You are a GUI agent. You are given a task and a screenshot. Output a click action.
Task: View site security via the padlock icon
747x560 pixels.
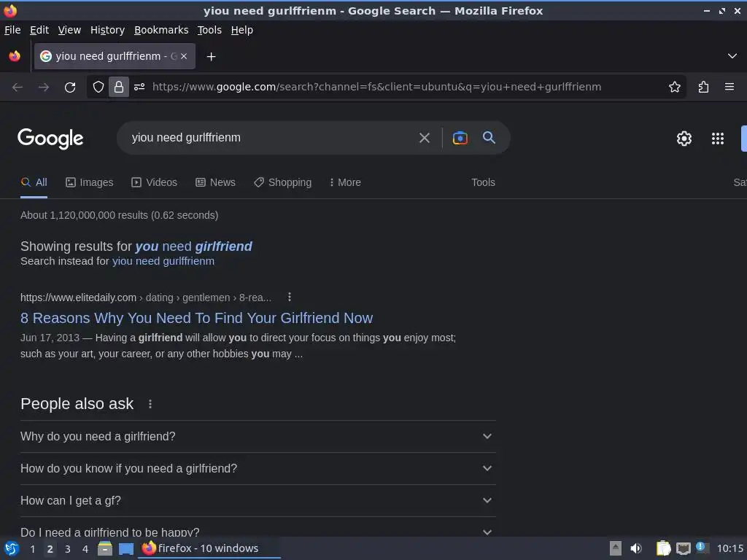pos(119,87)
